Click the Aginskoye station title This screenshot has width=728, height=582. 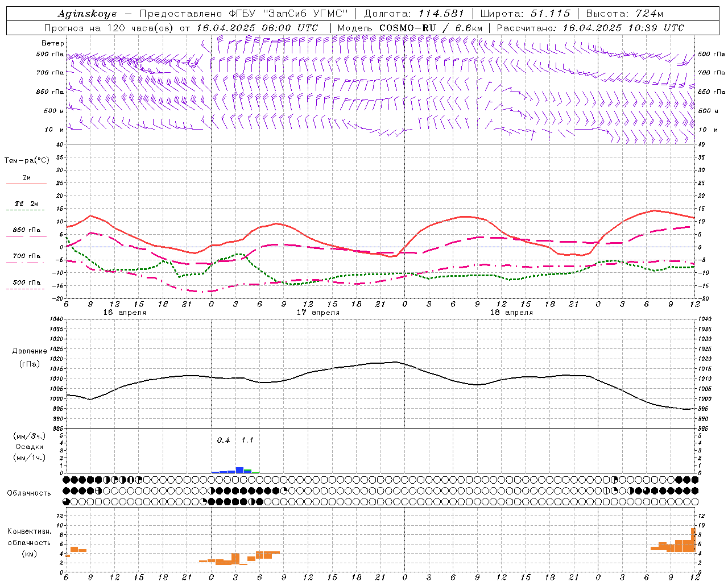(88, 14)
